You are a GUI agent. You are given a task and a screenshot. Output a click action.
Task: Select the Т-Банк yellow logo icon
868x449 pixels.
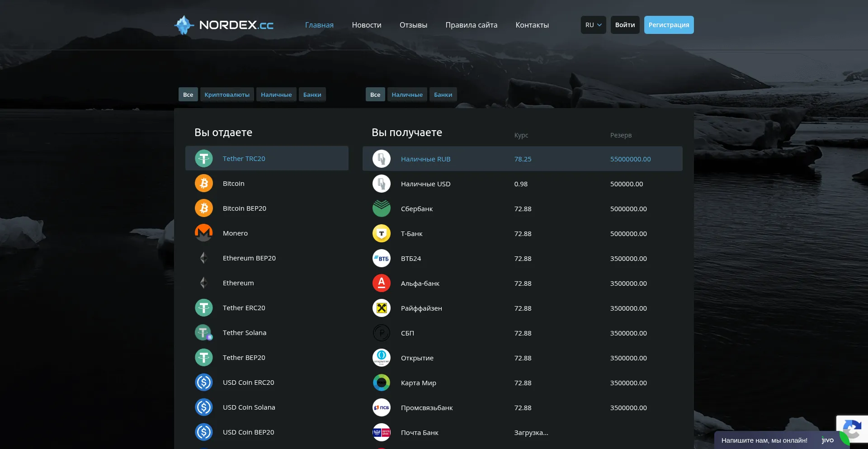point(382,234)
